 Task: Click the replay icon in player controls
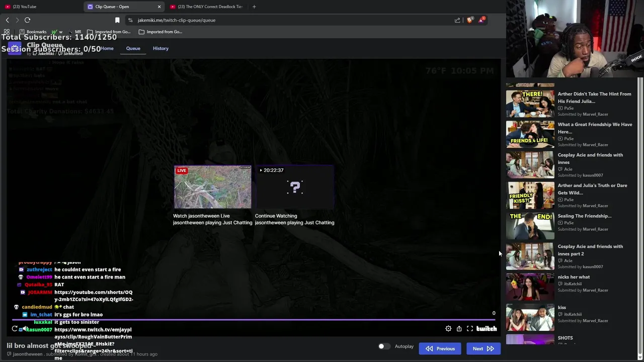tap(15, 329)
